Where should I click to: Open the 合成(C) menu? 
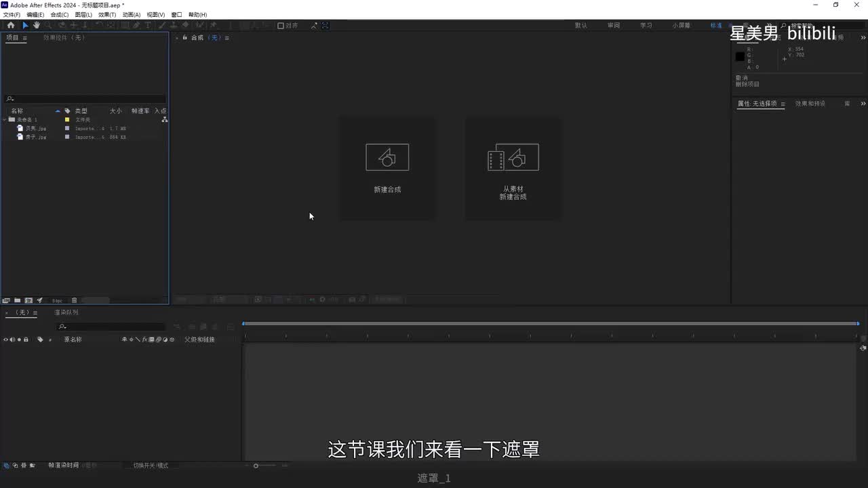(60, 14)
